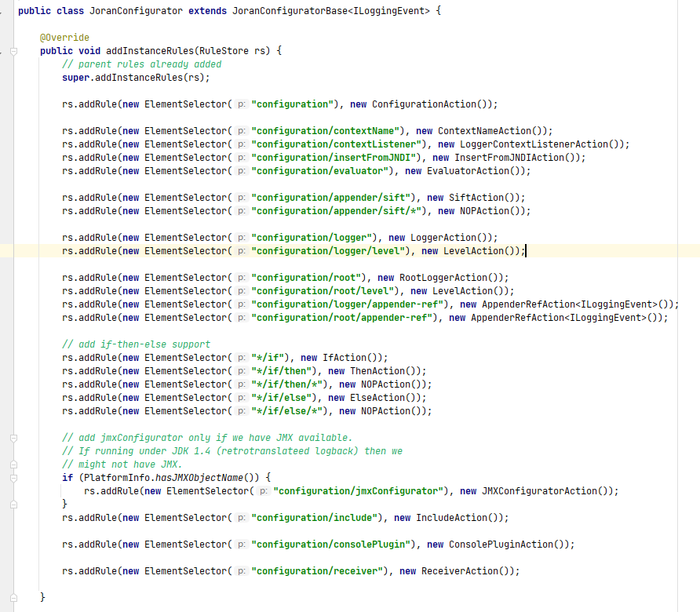Click the comment 'add if-then-else support'
The width and height of the screenshot is (700, 612).
137,344
